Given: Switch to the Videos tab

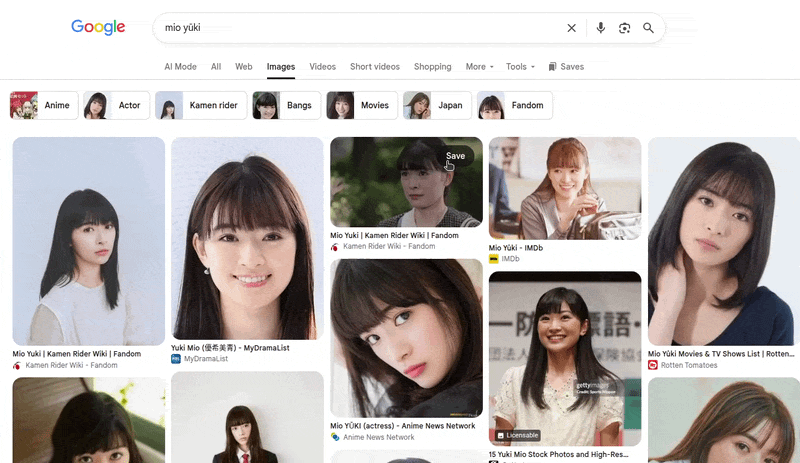Looking at the screenshot, I should (x=322, y=66).
